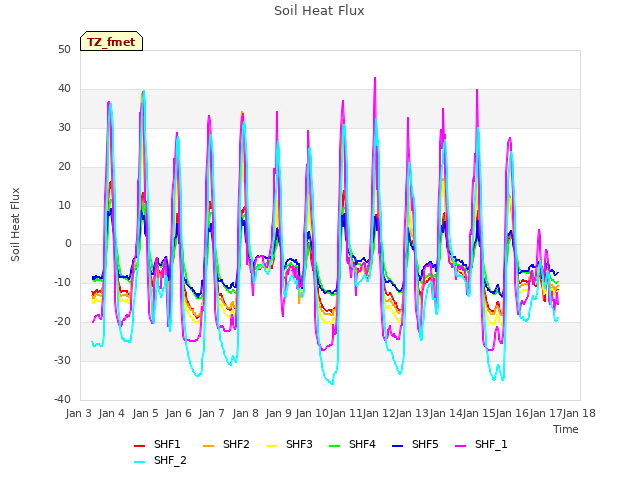Click the 30 y-axis tick label
Image resolution: width=640 pixels, height=480 pixels.
64,128
